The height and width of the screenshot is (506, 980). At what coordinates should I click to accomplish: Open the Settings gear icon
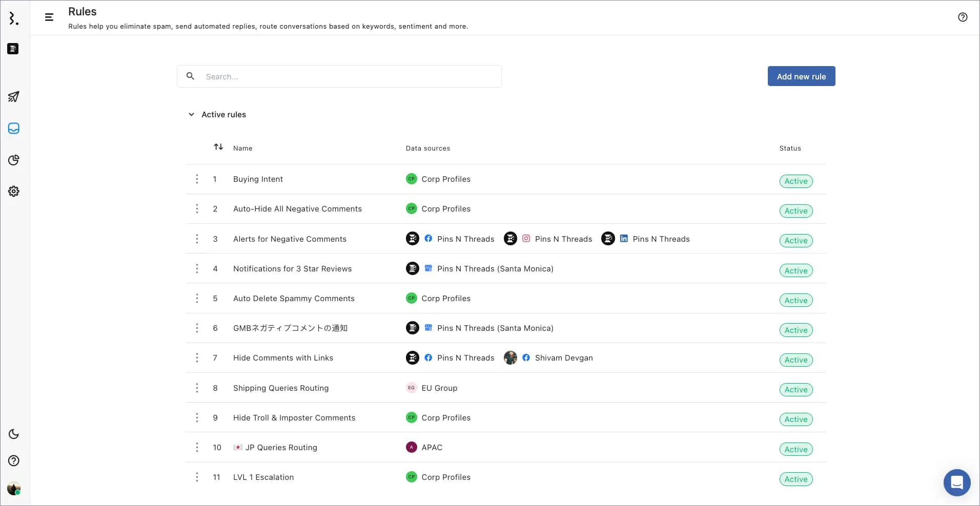pos(14,192)
